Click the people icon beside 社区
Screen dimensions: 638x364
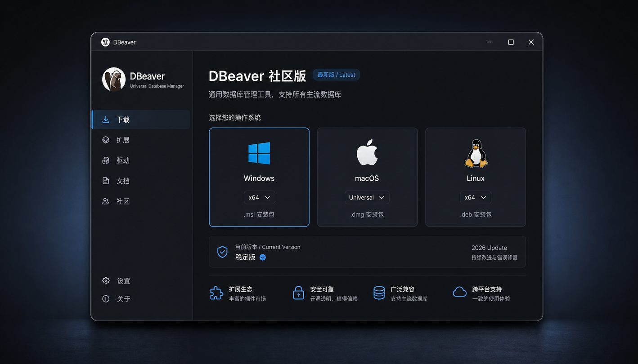click(x=106, y=201)
